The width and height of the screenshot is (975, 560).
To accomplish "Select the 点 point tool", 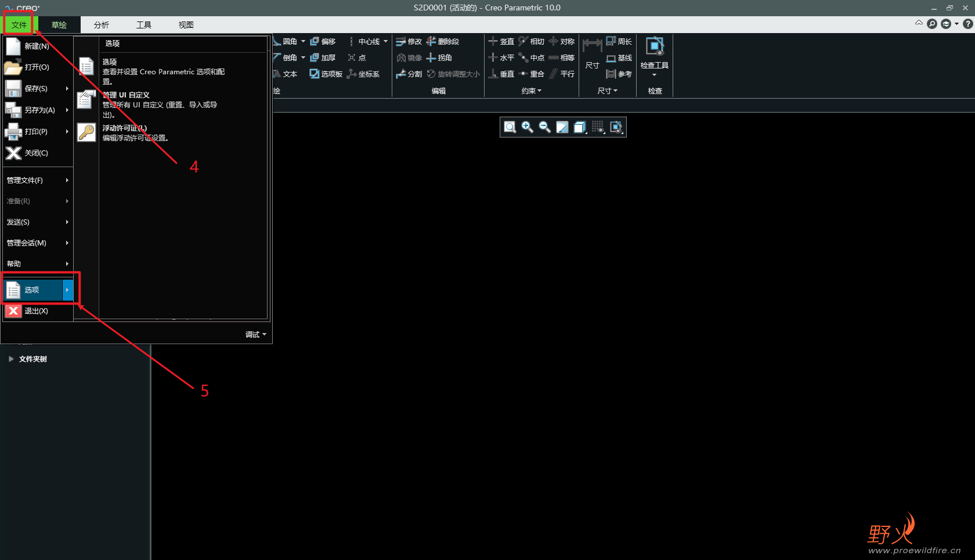I will [357, 58].
